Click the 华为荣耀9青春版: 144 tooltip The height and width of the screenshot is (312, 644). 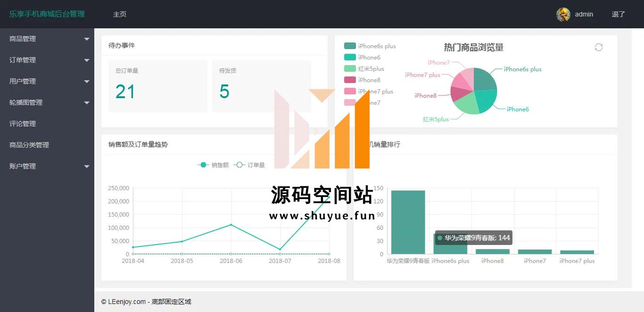pos(473,238)
